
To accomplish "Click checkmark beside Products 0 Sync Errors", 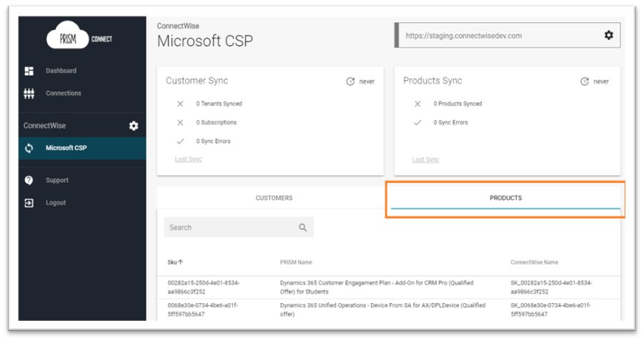I will tap(417, 122).
